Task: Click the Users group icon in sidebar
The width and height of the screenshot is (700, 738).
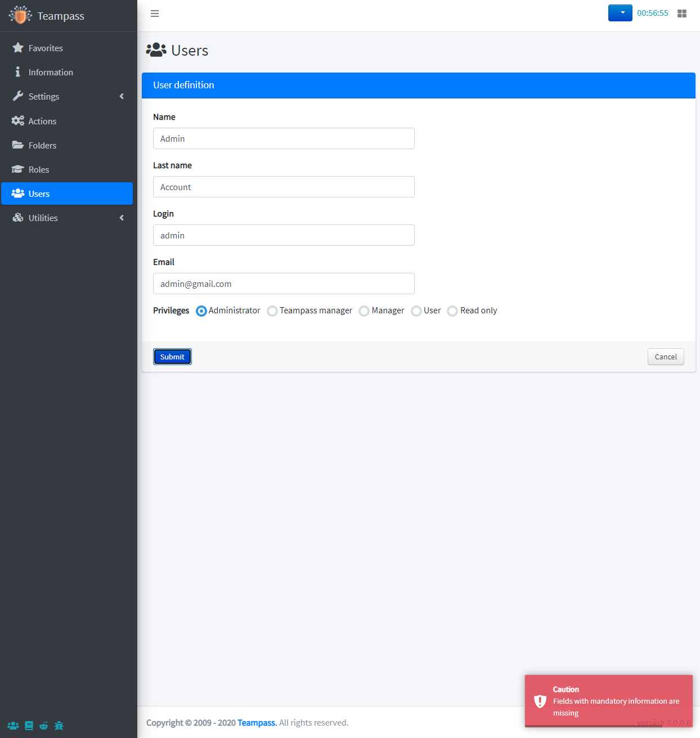Action: click(x=18, y=193)
